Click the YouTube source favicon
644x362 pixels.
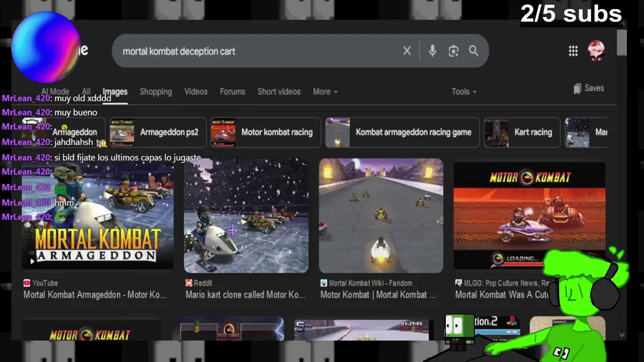click(x=27, y=283)
